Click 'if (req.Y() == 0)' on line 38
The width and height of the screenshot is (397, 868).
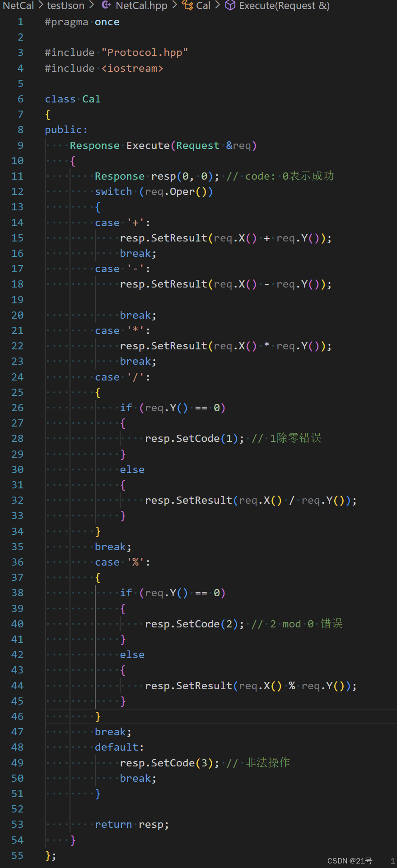point(173,593)
